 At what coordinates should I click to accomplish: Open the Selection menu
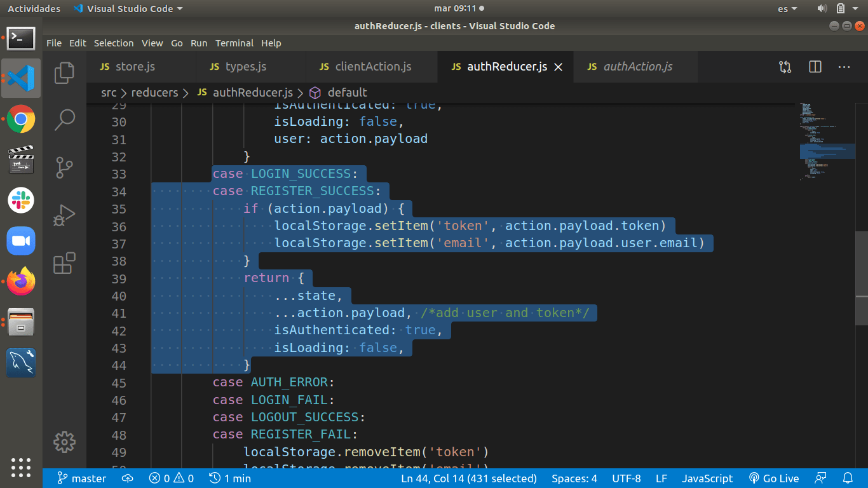click(x=114, y=43)
